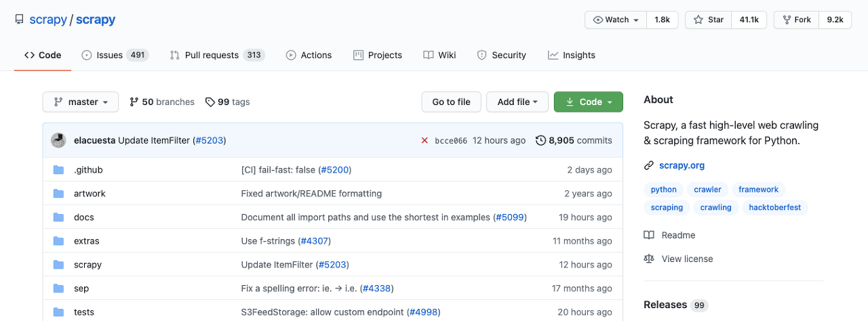868x321 pixels.
Task: Click the link icon next to scrapy.org
Action: 649,165
